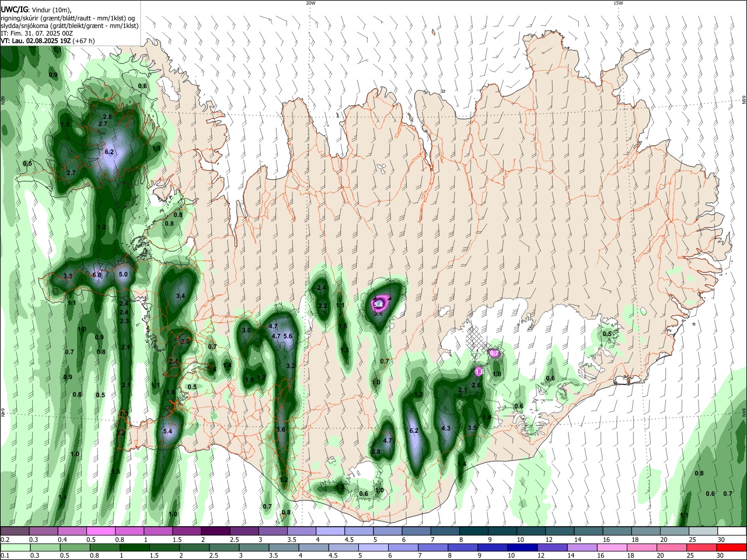Viewport: 747px width, 560px height.
Task: Click the '3.3' precipitation value
Action: 68,276
